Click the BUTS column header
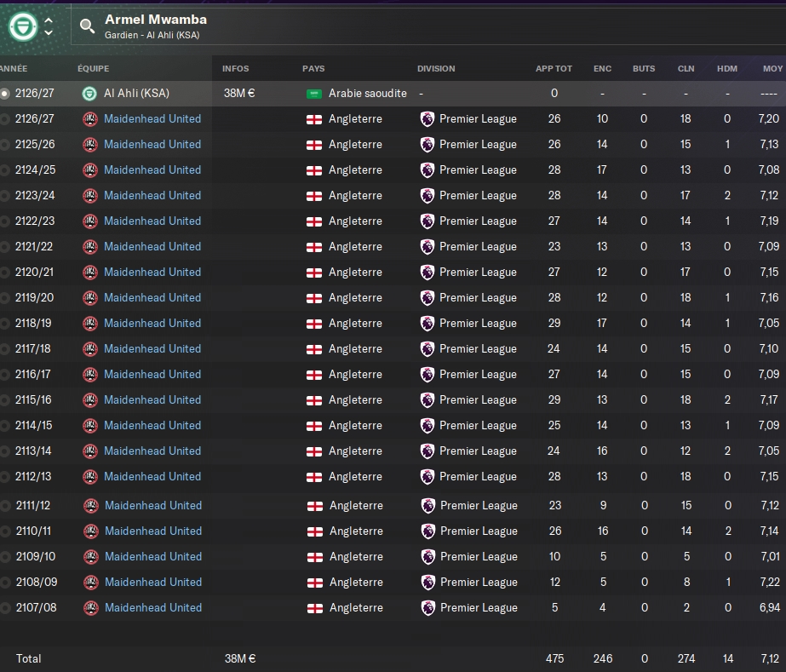The width and height of the screenshot is (786, 672). pos(644,69)
